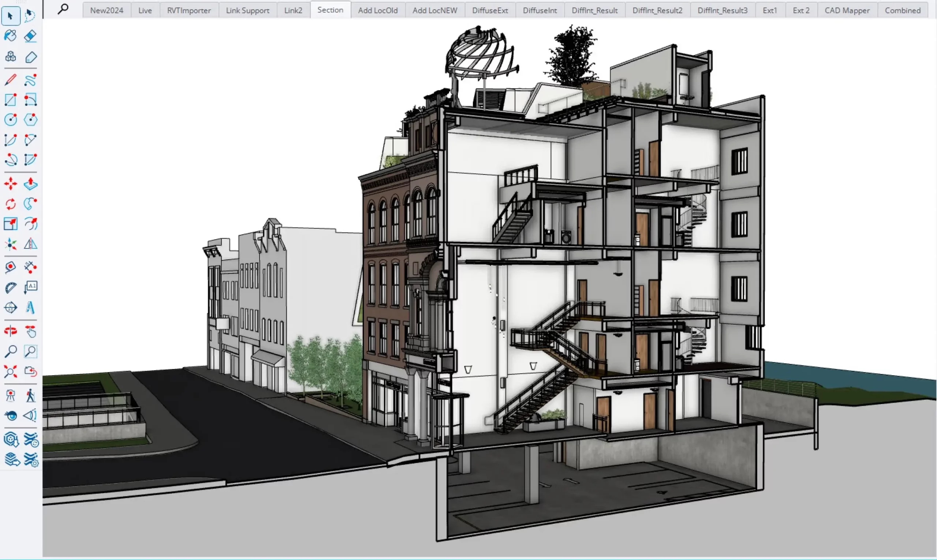
Task: Select the Protractor tool
Action: (x=10, y=288)
